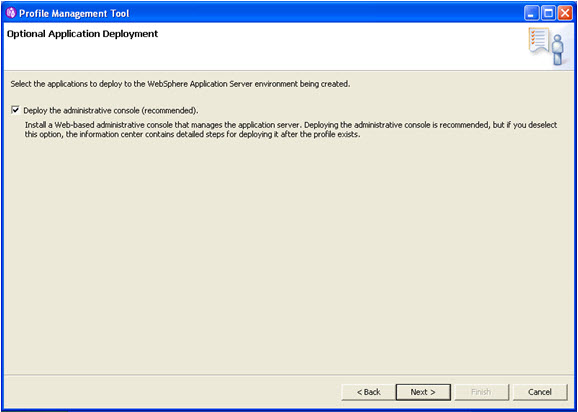Click the 'Optional Application Deployment' heading
Screen dimensions: 578x412
point(83,34)
